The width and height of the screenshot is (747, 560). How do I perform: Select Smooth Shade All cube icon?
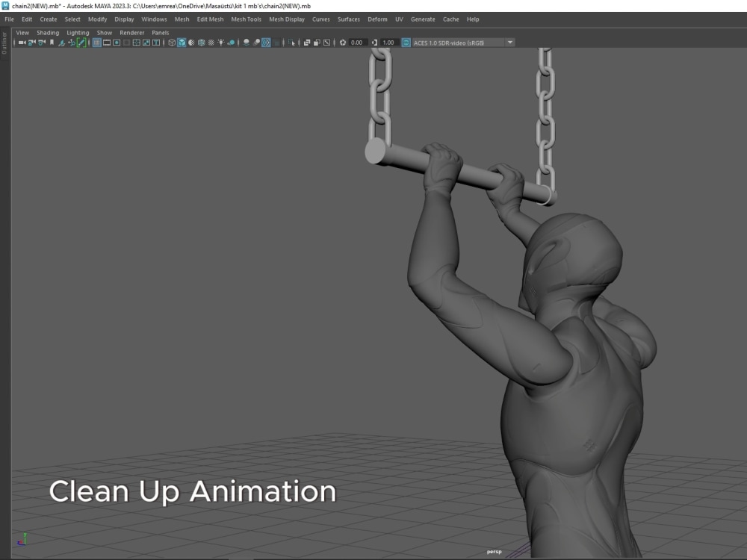[182, 43]
